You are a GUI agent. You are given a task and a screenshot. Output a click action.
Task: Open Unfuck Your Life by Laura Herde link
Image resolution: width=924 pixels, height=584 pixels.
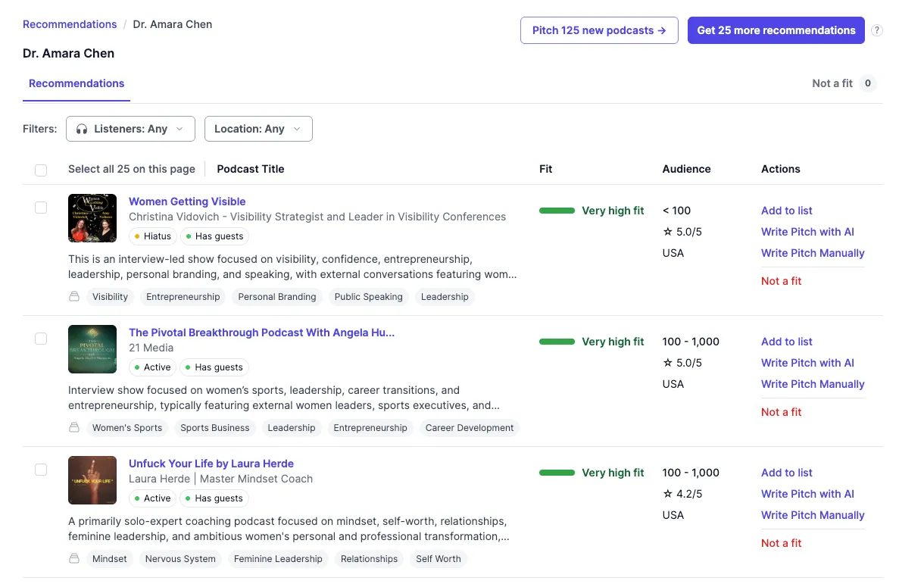click(x=211, y=464)
